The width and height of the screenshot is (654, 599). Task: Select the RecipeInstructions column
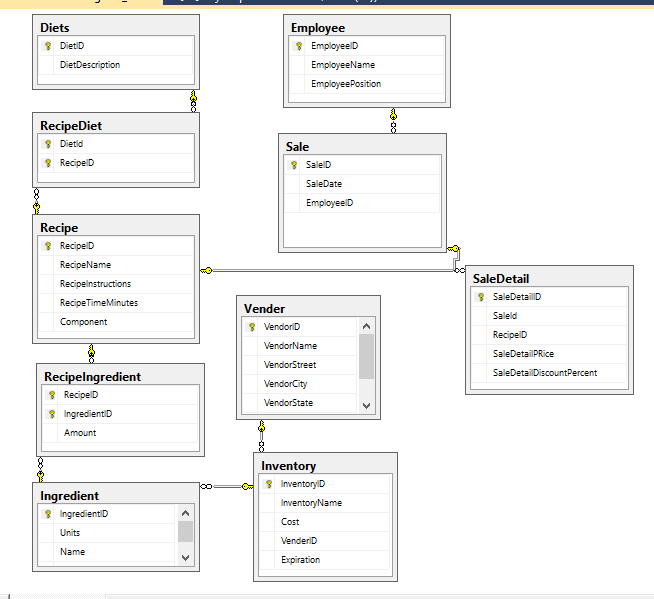pos(116,284)
